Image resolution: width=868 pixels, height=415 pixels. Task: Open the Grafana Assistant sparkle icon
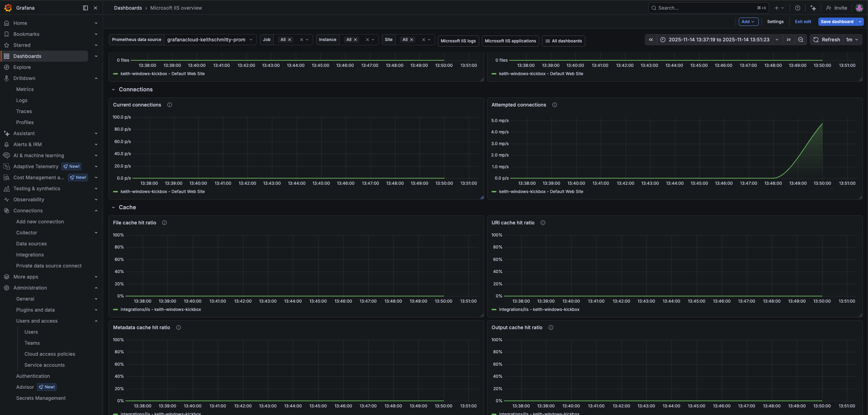(813, 8)
